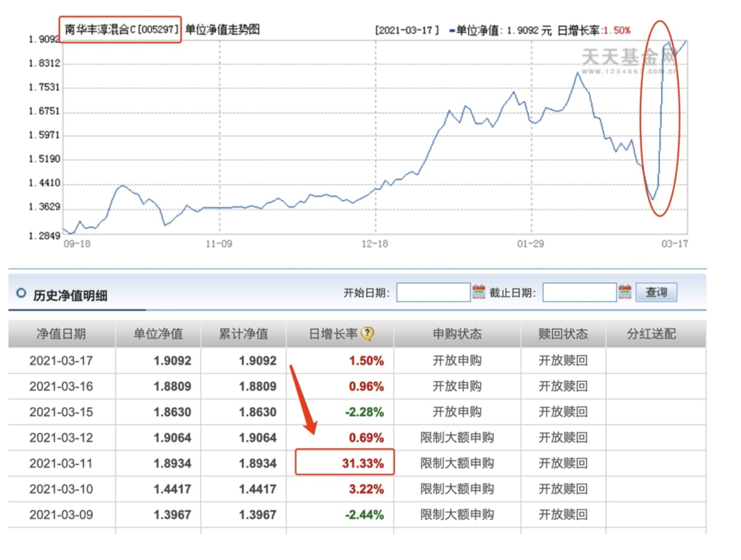Click 开放赎回 in the 2021-03-15 row

[563, 412]
